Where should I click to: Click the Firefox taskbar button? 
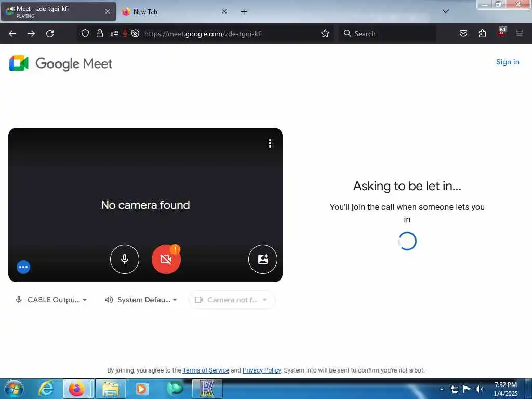pyautogui.click(x=77, y=389)
